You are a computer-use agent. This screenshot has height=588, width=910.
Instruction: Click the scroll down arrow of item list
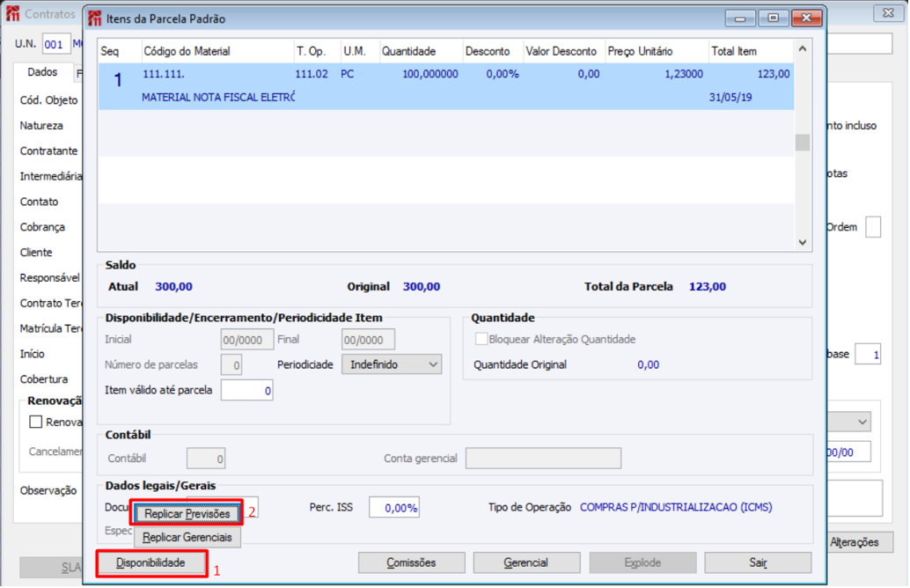pos(803,243)
